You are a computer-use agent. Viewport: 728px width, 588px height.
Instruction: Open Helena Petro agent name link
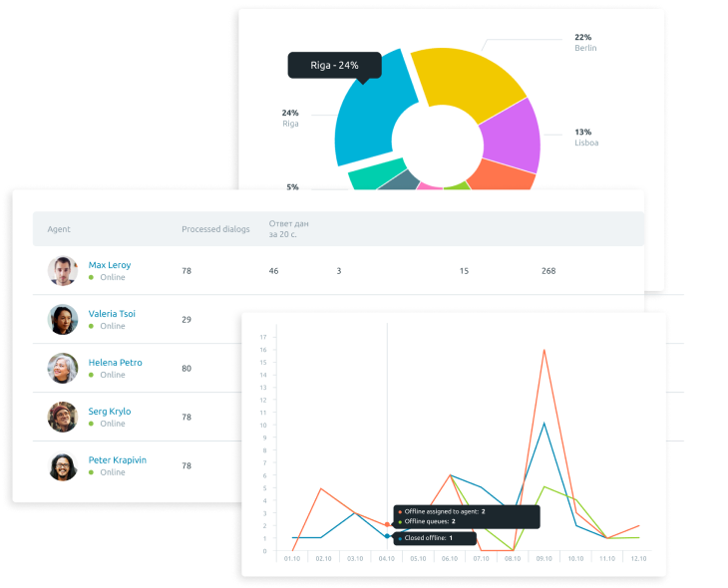(x=115, y=363)
